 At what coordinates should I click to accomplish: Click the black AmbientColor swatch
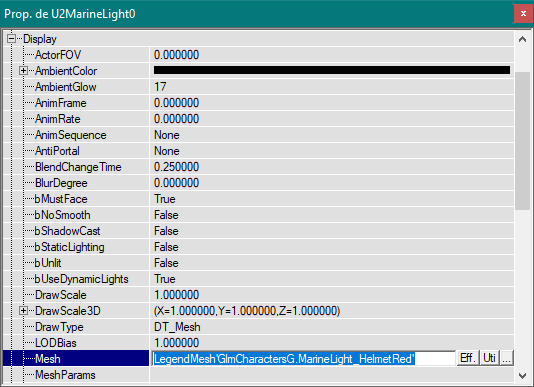click(332, 71)
